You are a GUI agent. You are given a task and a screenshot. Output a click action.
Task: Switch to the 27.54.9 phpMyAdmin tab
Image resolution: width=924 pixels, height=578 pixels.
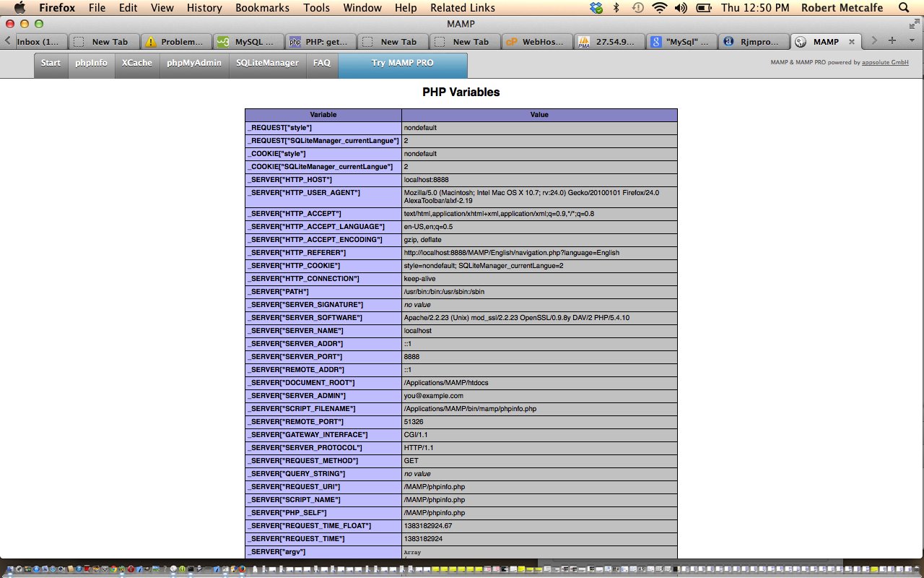point(609,42)
